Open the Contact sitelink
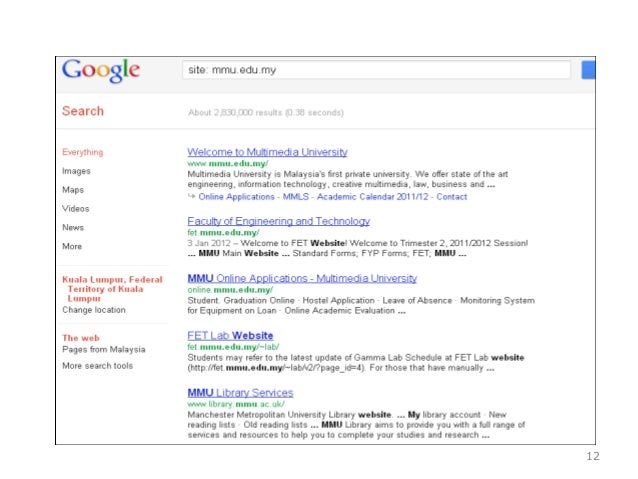638x479 pixels. (452, 197)
